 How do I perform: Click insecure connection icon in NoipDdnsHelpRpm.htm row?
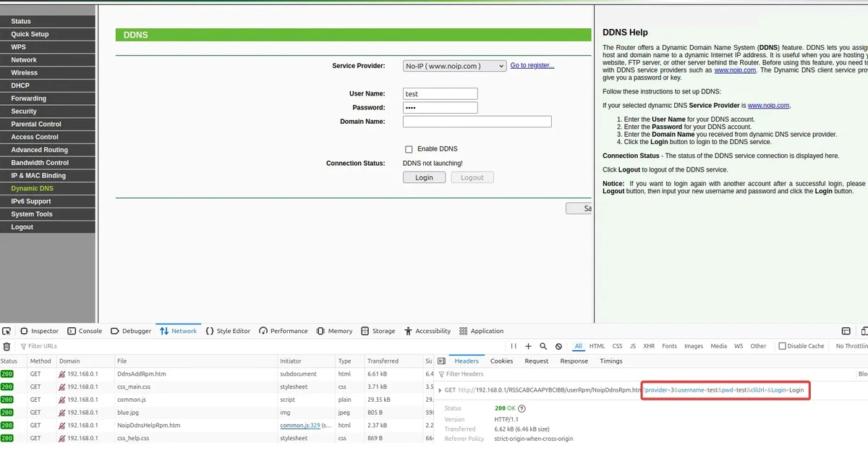point(61,426)
